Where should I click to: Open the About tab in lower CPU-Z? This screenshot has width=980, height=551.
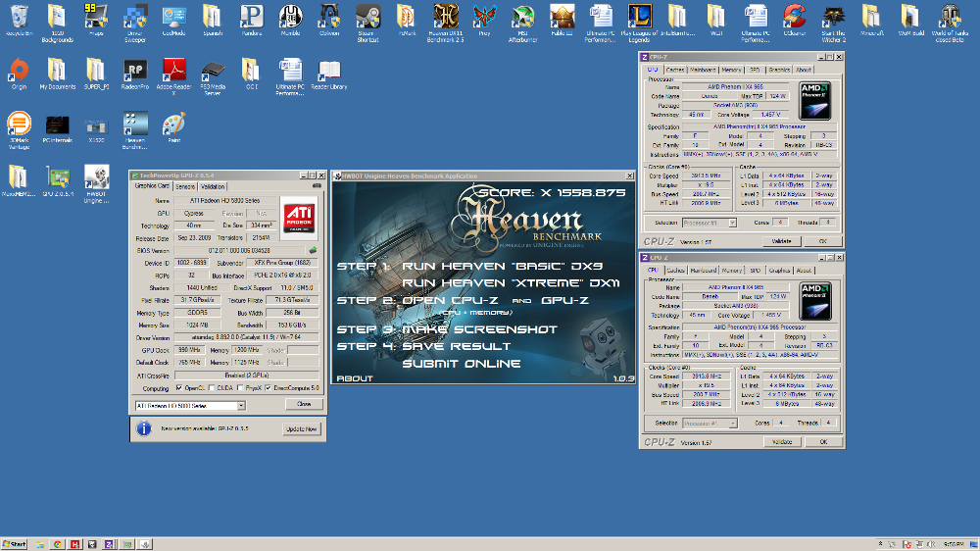[x=804, y=271]
